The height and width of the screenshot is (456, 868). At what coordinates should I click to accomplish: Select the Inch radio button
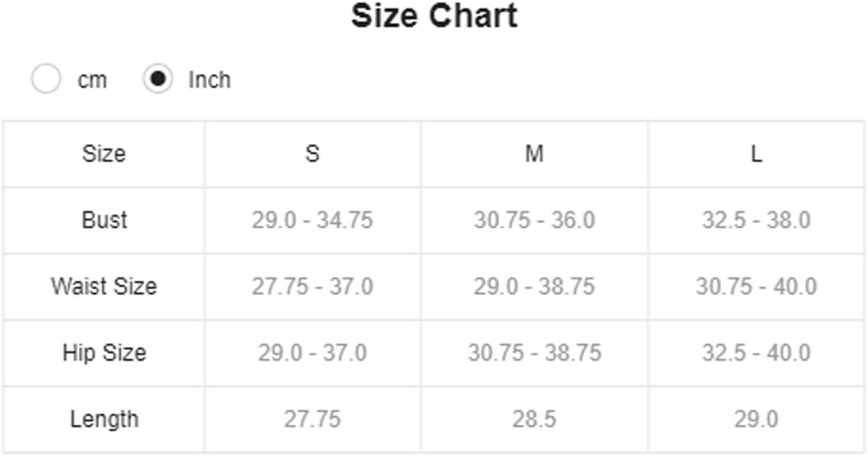coord(157,79)
